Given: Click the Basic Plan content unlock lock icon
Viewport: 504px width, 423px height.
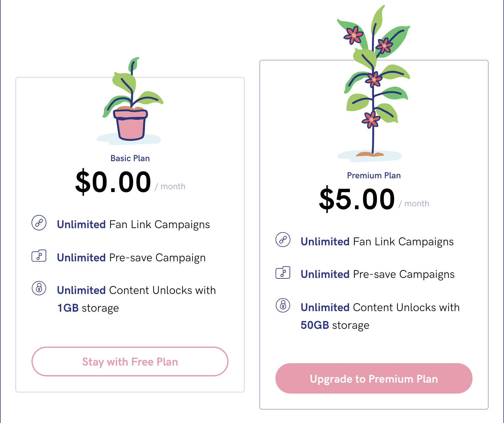Looking at the screenshot, I should coord(39,288).
